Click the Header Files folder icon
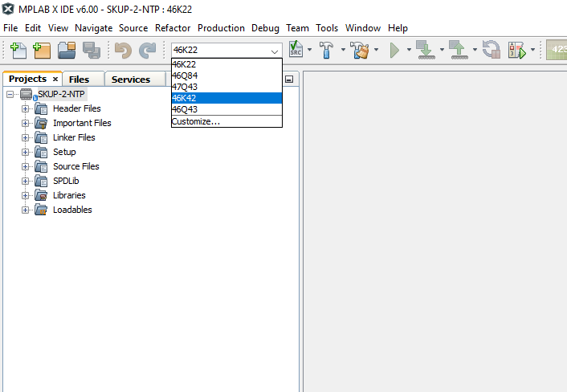 tap(41, 108)
